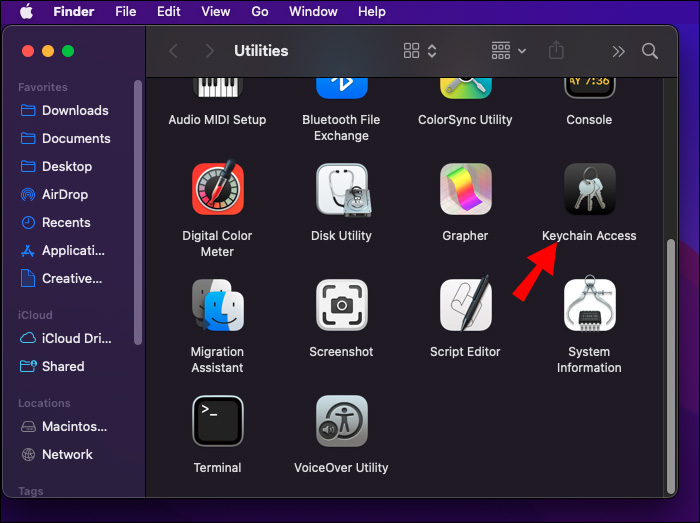Select the Migration Assistant icon
Screen dimensions: 700x523
[218, 305]
